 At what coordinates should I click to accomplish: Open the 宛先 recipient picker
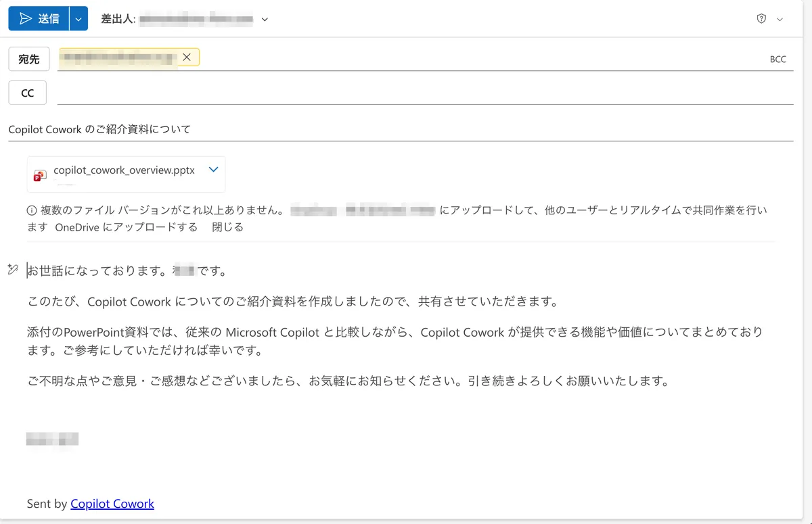coord(28,59)
